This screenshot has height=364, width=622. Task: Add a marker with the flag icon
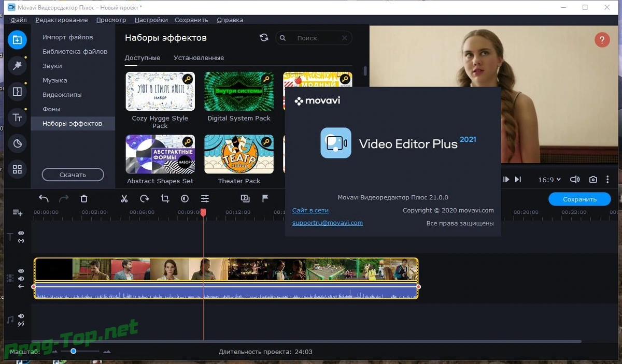265,198
